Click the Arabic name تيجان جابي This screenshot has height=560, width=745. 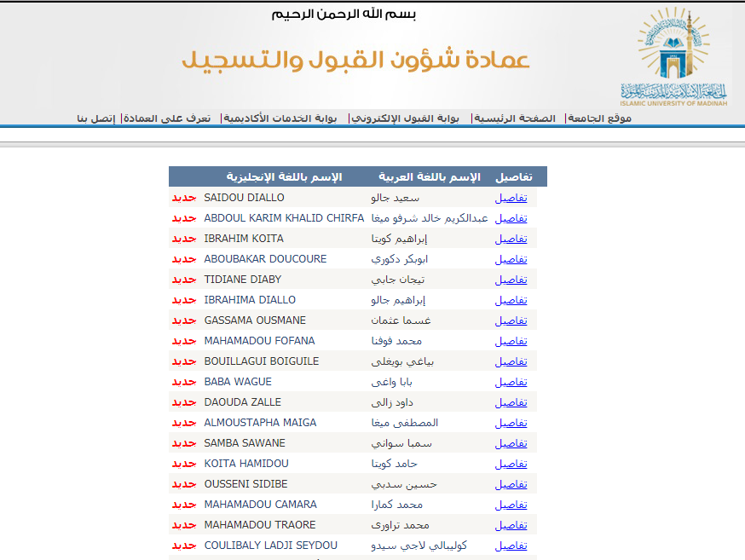[398, 280]
